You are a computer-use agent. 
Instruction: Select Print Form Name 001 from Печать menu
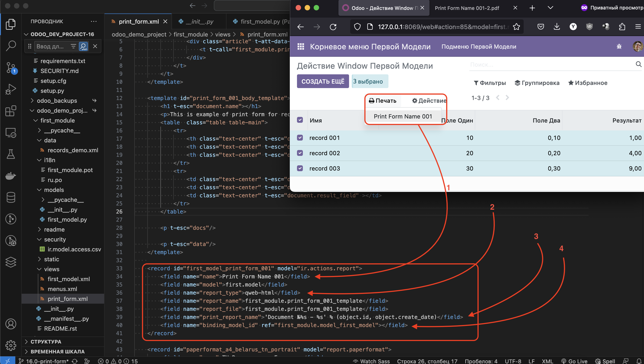(403, 116)
